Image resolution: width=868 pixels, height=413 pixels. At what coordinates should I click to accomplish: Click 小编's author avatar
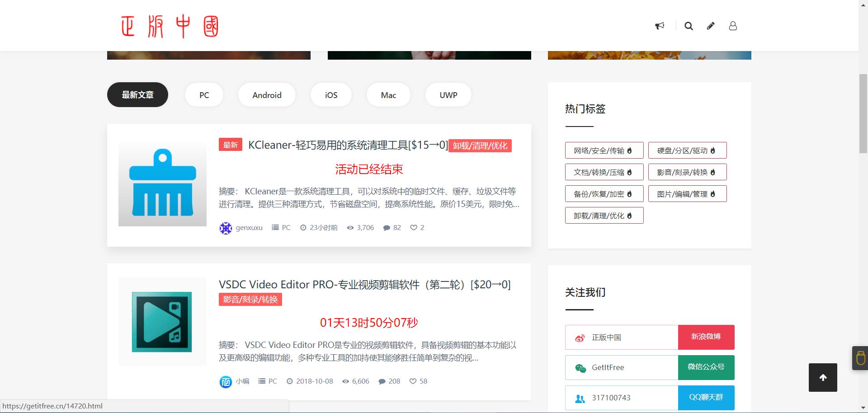click(226, 382)
